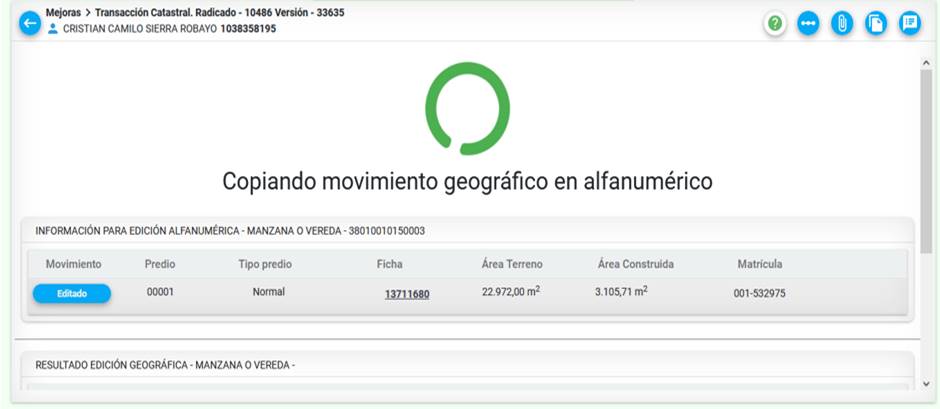The width and height of the screenshot is (940, 409).
Task: Click the Predio column header
Action: (160, 264)
